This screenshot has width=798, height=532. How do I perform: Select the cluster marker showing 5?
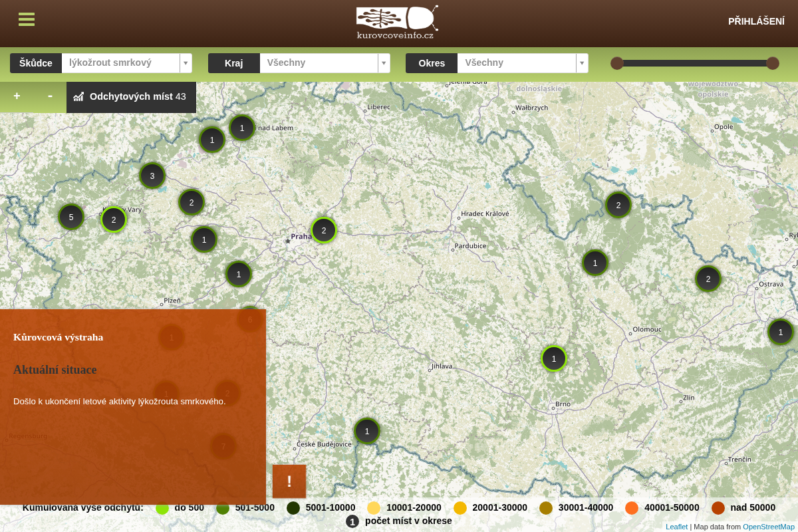[x=71, y=217]
